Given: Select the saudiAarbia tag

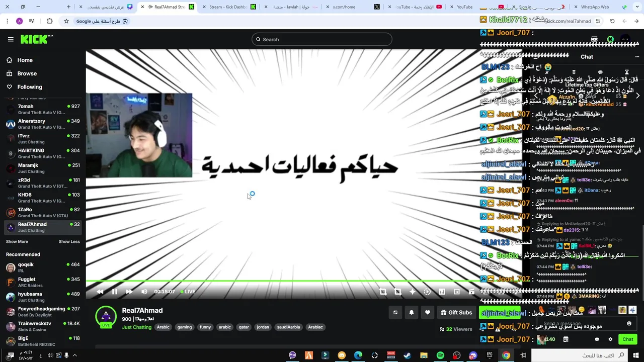Looking at the screenshot, I should tap(289, 327).
